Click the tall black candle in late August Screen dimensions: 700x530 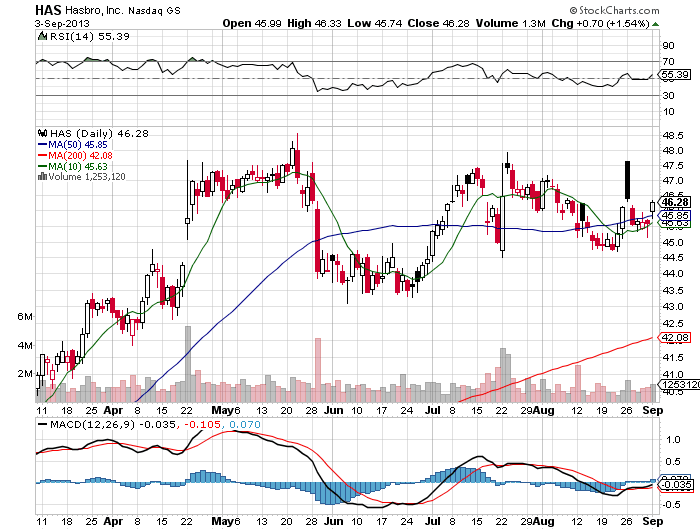click(x=627, y=180)
